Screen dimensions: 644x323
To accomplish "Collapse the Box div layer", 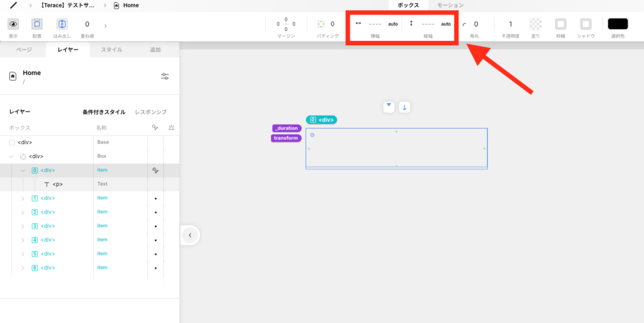I will click(x=12, y=156).
